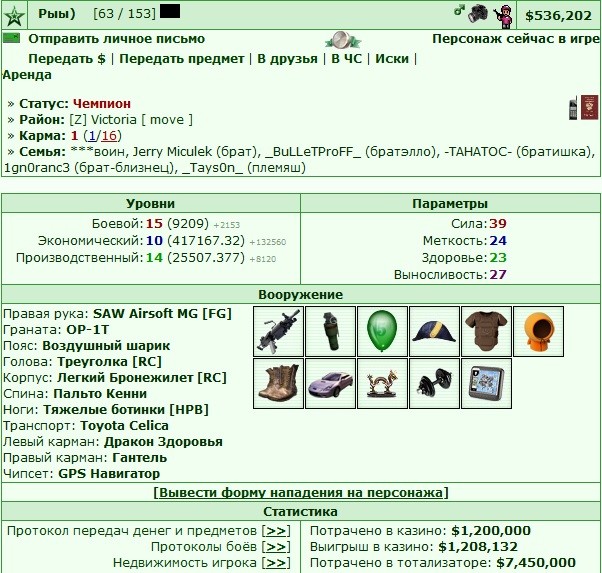
Task: Click head item 'Треуголка [RC]'
Action: tap(109, 362)
